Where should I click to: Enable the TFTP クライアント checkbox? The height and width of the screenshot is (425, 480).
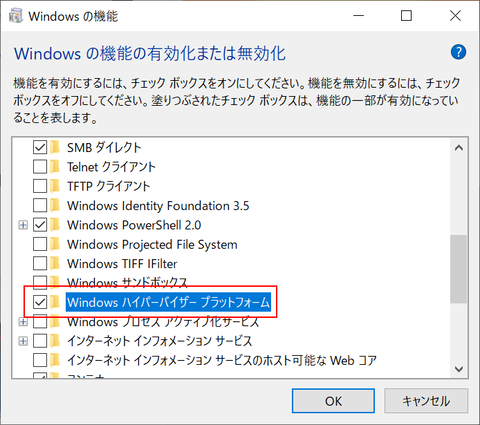[x=40, y=186]
